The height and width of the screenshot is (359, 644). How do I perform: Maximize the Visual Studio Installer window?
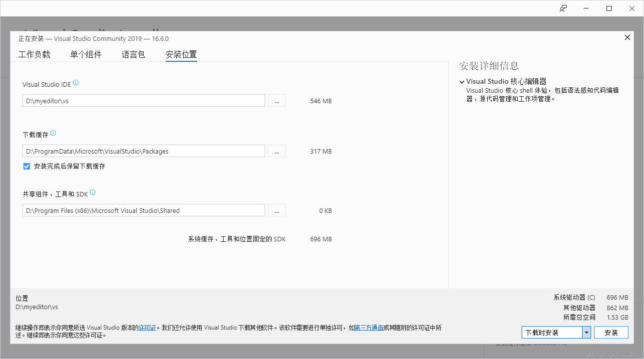609,8
